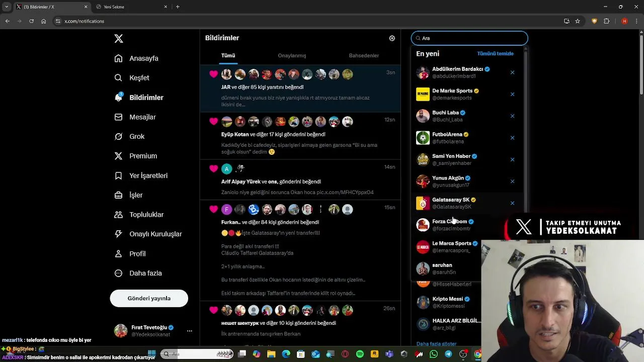Open the browser extensions puzzle icon

(x=606, y=21)
